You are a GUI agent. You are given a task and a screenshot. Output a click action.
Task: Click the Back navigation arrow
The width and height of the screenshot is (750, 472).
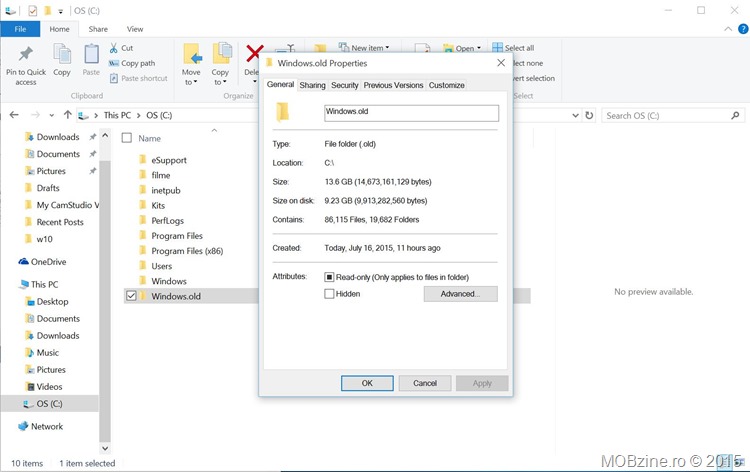pyautogui.click(x=14, y=115)
